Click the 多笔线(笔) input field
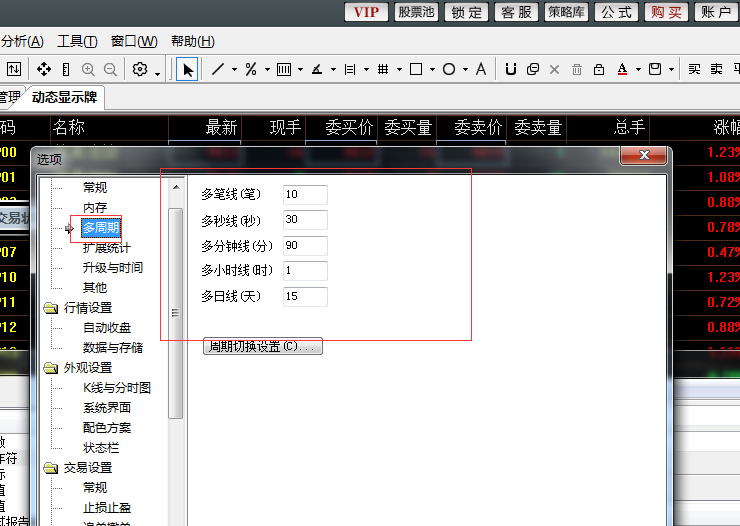Image resolution: width=740 pixels, height=526 pixels. [x=305, y=194]
